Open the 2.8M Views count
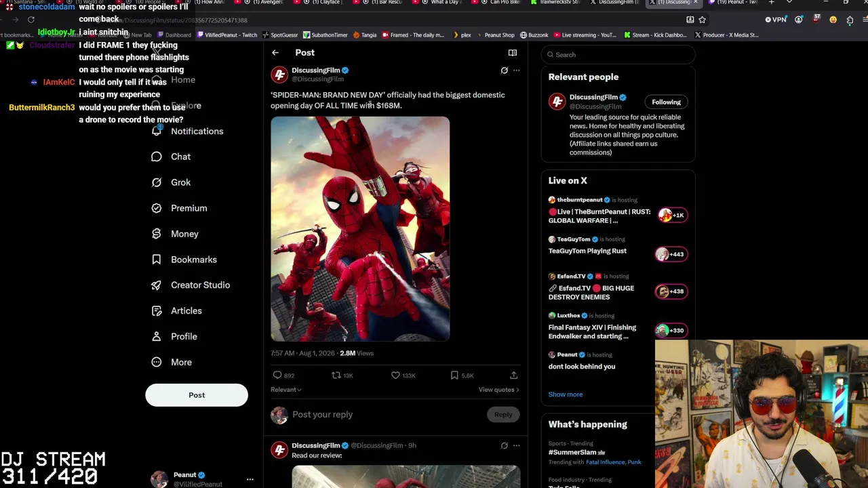Screen dimensions: 868x488 point(357,353)
